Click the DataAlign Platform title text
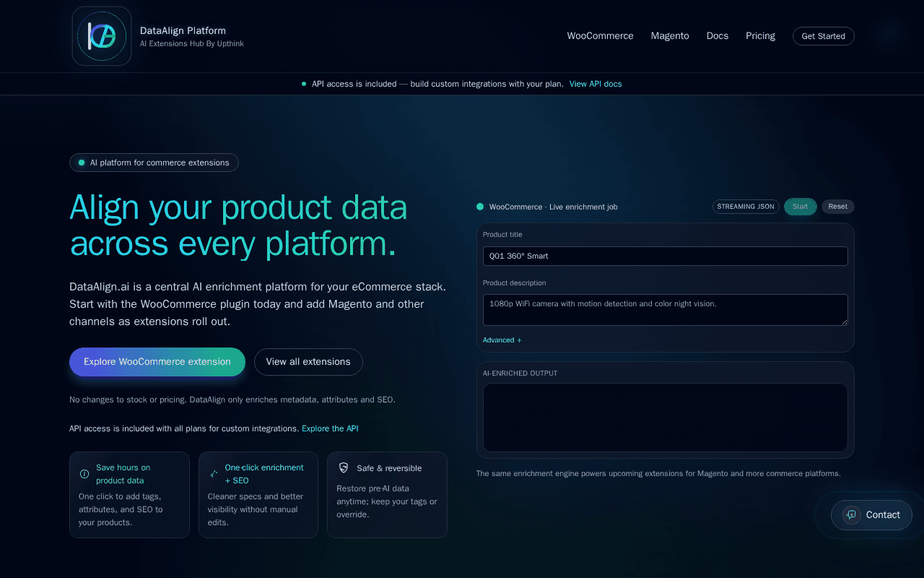924x578 pixels. (x=183, y=30)
